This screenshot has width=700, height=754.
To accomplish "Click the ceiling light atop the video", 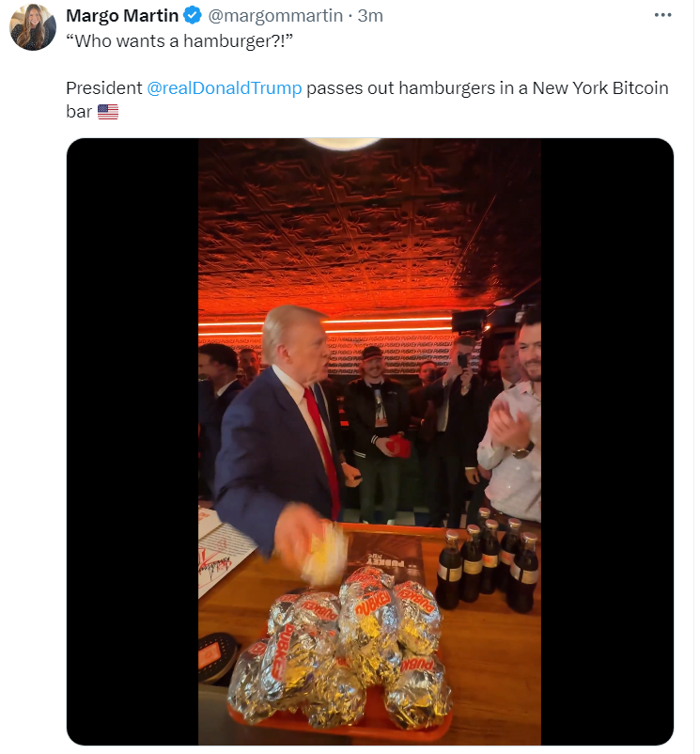I will click(342, 144).
